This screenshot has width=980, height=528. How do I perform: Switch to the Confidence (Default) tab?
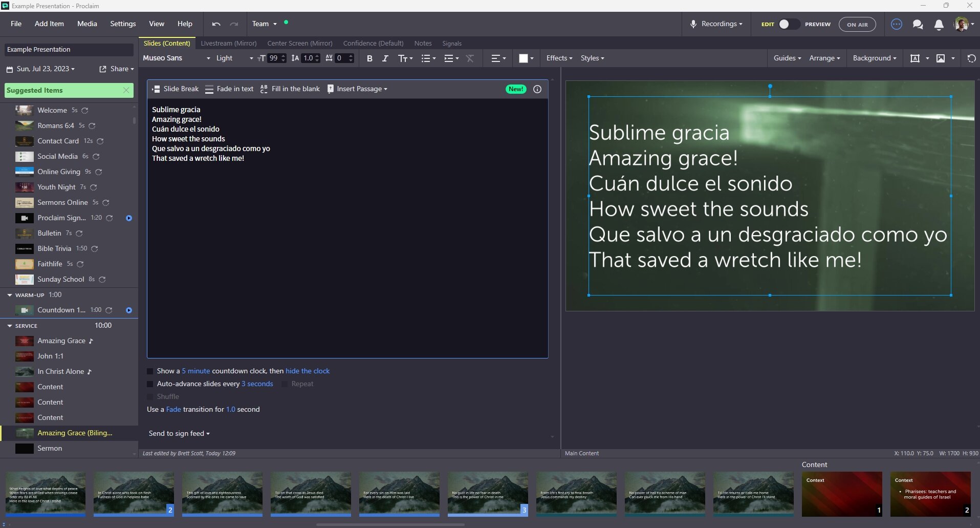tap(373, 44)
